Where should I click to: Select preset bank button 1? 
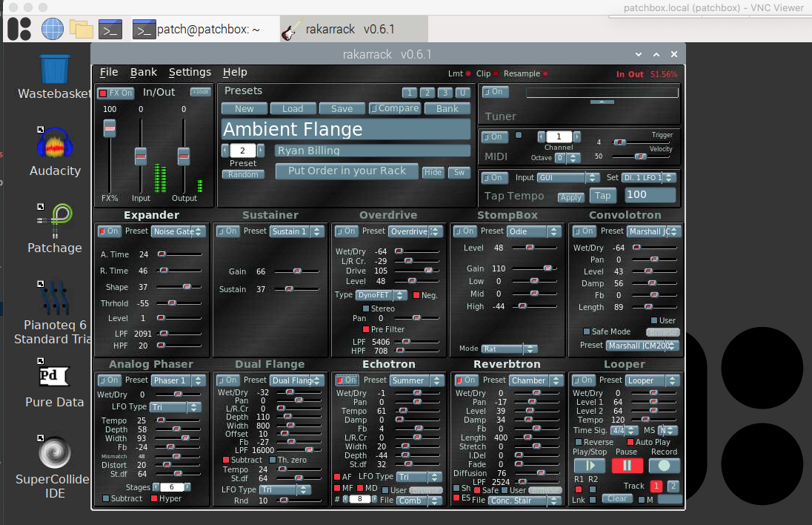410,93
